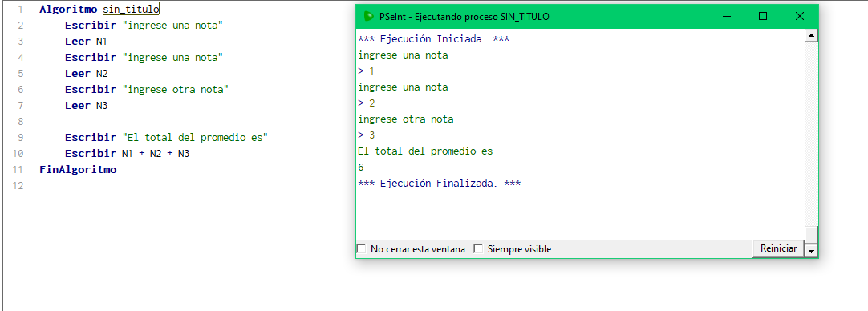Toggle the Siempre visible checkbox
Image resolution: width=868 pixels, height=311 pixels.
point(478,249)
